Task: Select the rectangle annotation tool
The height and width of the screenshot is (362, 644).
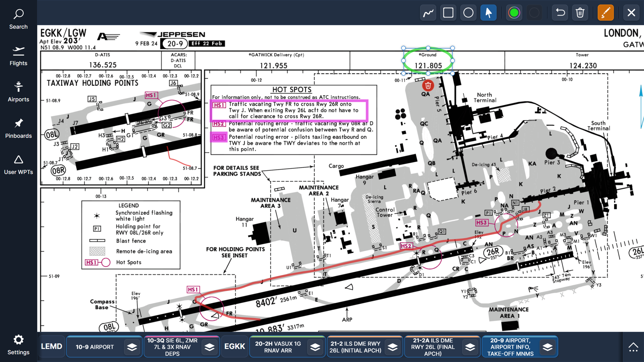Action: pyautogui.click(x=448, y=12)
